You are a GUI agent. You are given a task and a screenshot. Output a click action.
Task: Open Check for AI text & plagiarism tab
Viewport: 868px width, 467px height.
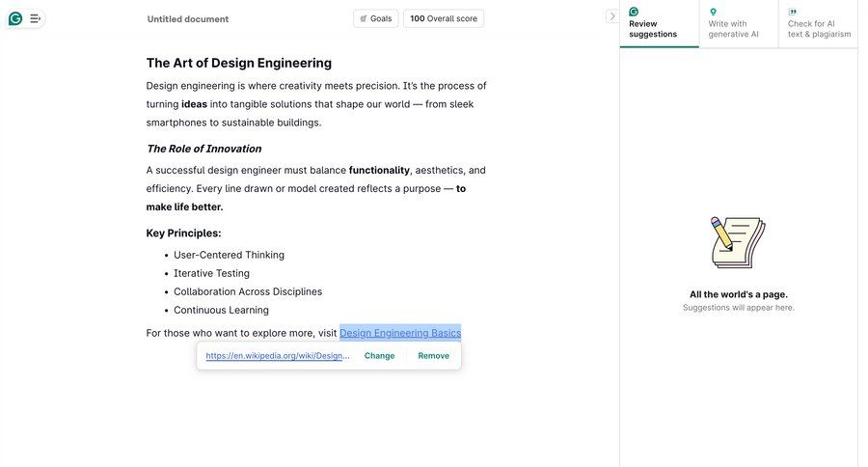(x=818, y=23)
